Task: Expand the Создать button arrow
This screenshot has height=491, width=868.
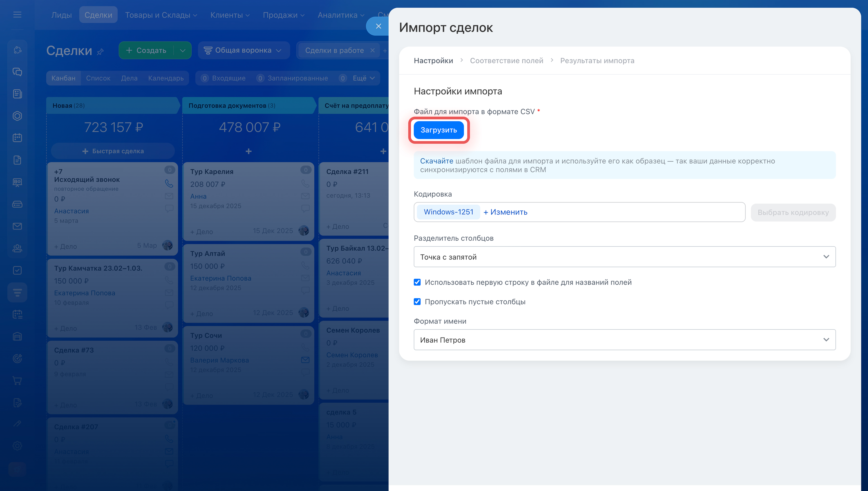Action: (183, 50)
